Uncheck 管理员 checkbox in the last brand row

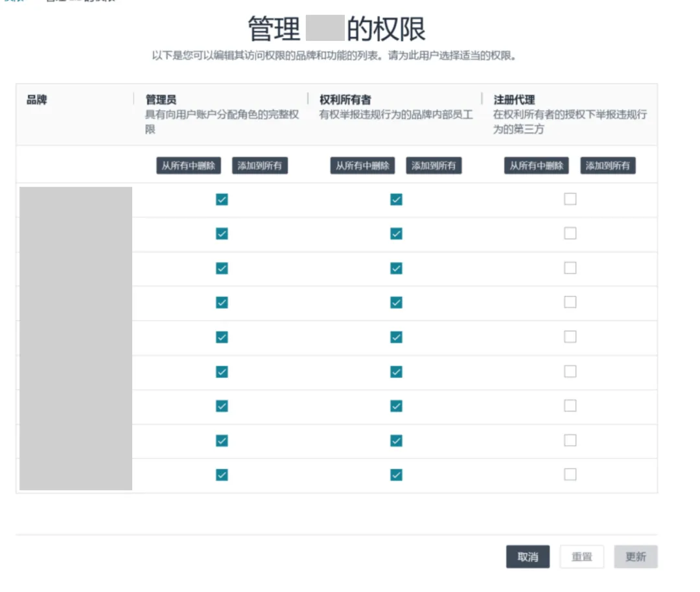[x=222, y=475]
